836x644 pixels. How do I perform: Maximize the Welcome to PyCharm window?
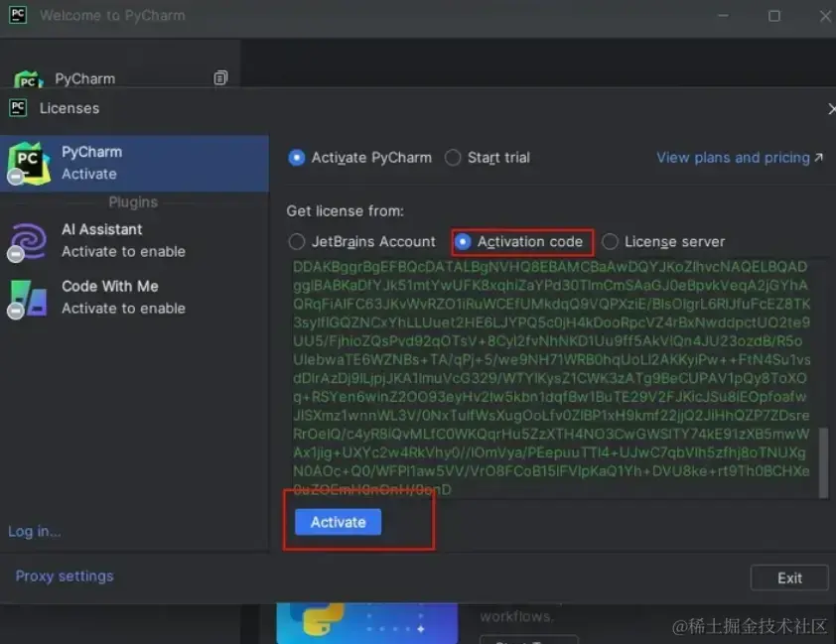(774, 16)
